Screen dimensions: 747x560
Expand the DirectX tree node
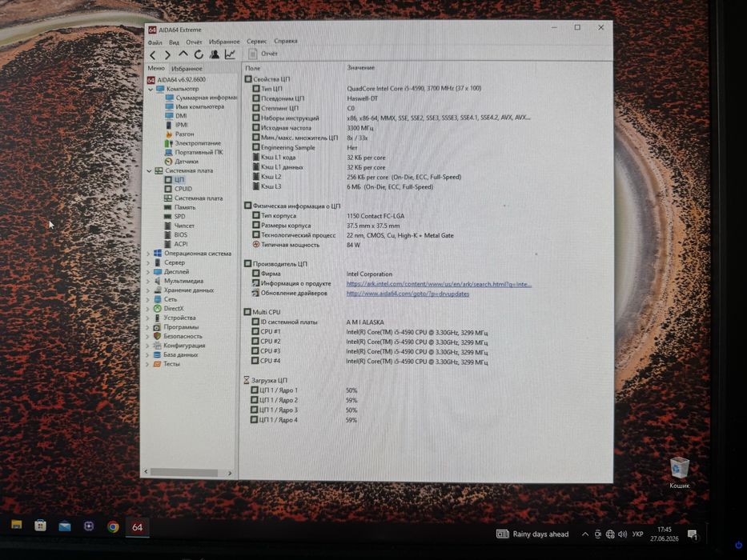148,309
